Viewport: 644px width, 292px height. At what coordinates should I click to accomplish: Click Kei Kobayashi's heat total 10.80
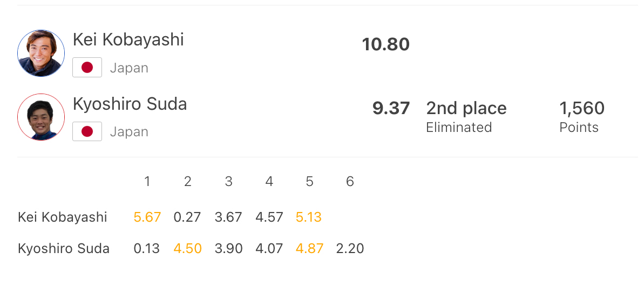[385, 44]
